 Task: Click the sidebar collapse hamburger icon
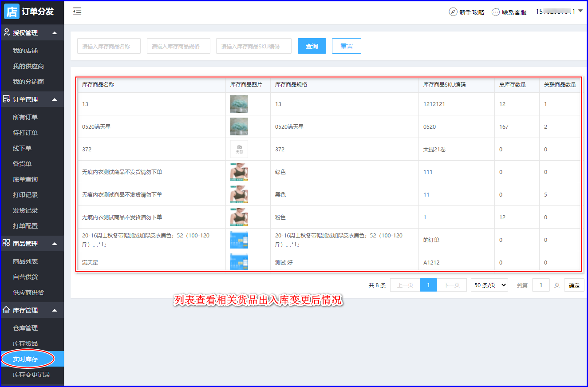(x=77, y=12)
